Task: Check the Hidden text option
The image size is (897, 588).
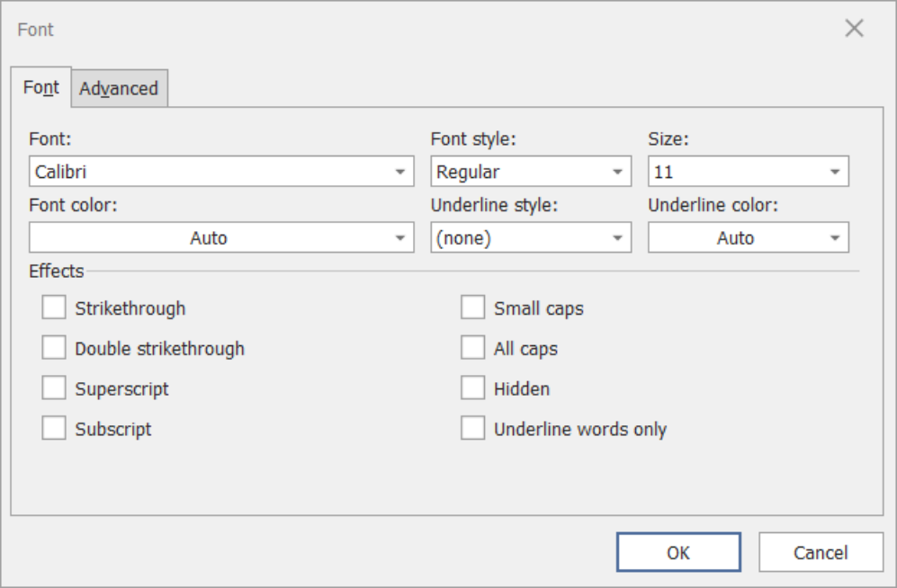Action: [x=473, y=388]
